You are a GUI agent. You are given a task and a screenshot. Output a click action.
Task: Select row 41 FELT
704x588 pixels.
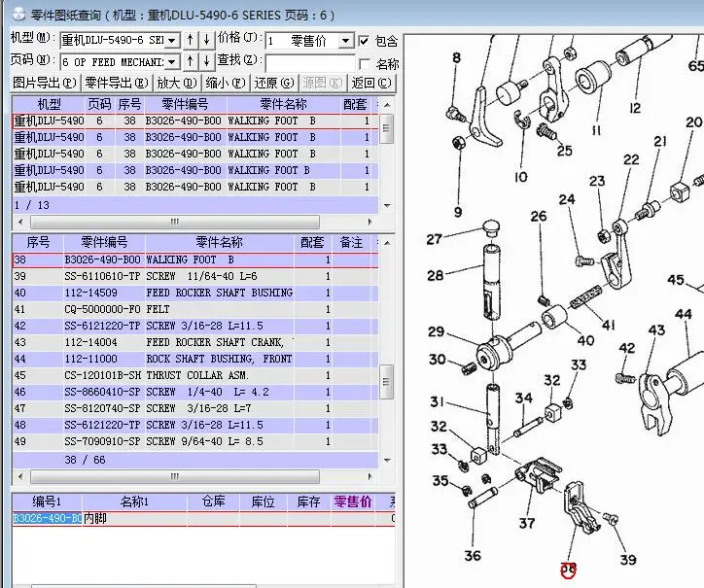(x=195, y=309)
